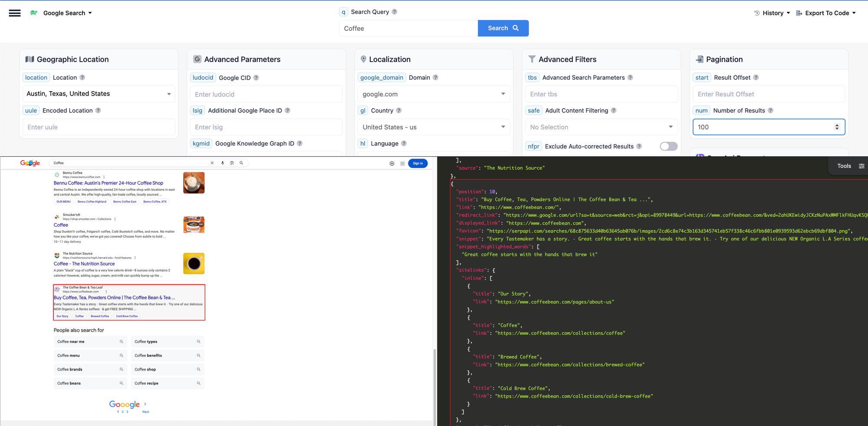Click the Adult Content Filtering help icon

[614, 110]
